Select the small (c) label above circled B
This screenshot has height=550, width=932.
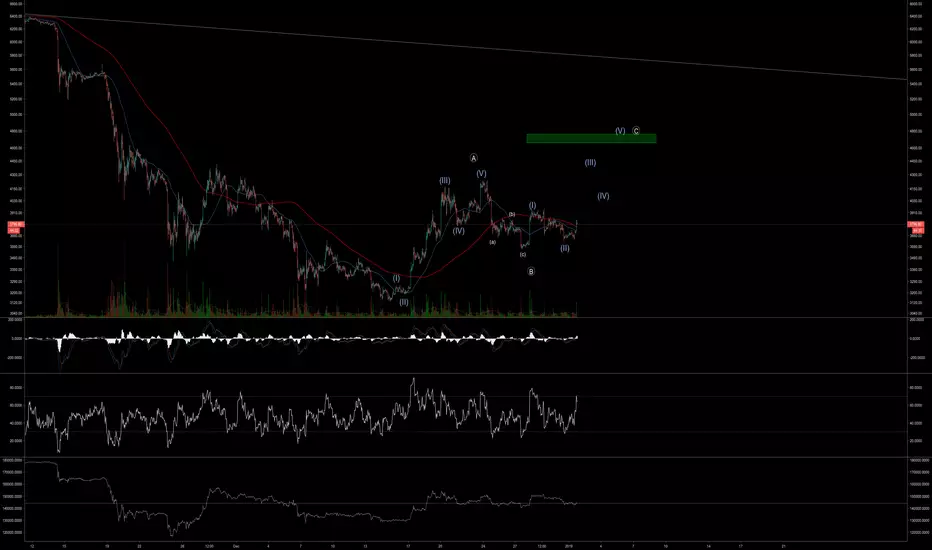point(522,254)
